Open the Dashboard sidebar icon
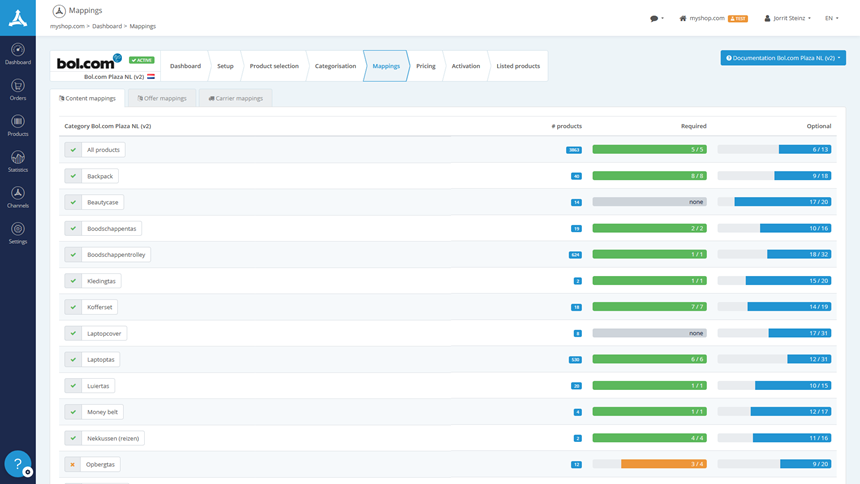Image resolution: width=860 pixels, height=484 pixels. click(x=18, y=54)
